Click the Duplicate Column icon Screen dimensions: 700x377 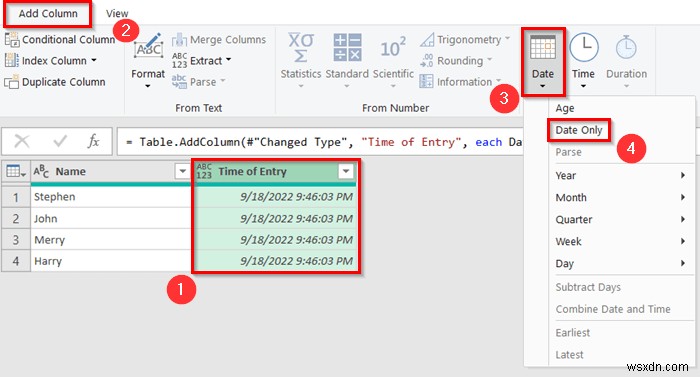pos(12,82)
